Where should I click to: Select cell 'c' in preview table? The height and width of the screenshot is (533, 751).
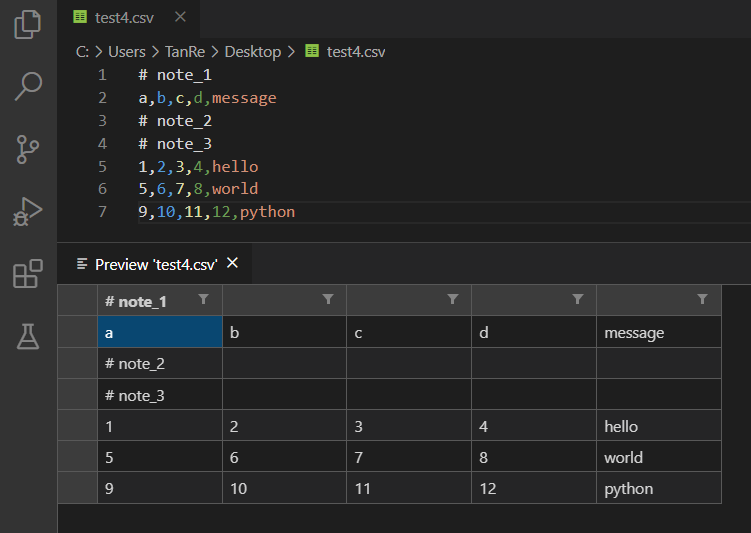click(409, 332)
